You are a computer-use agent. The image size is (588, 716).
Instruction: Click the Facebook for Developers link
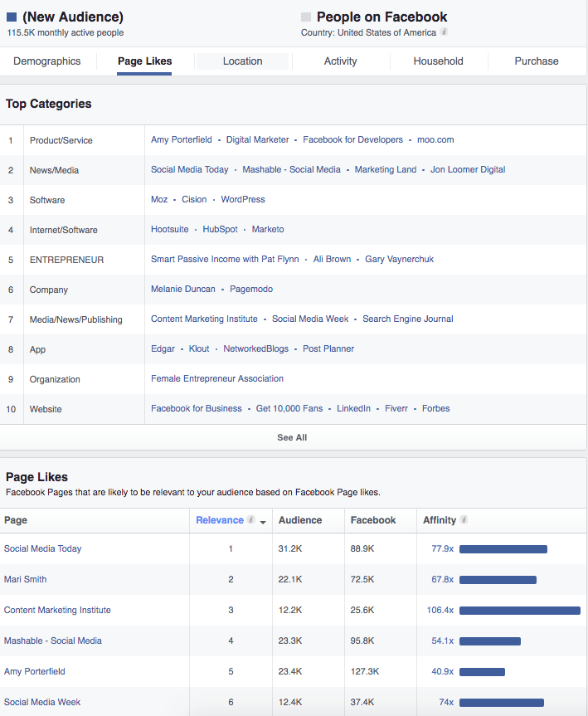(353, 139)
